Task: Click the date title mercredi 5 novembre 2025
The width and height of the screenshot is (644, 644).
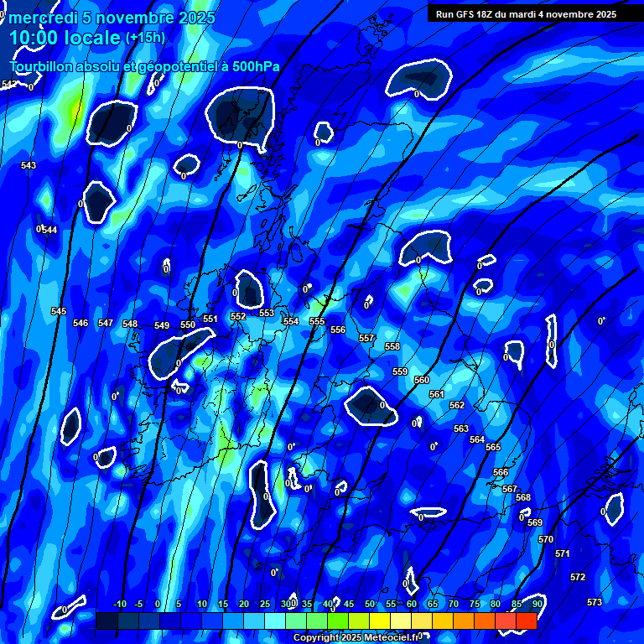Action: (112, 18)
